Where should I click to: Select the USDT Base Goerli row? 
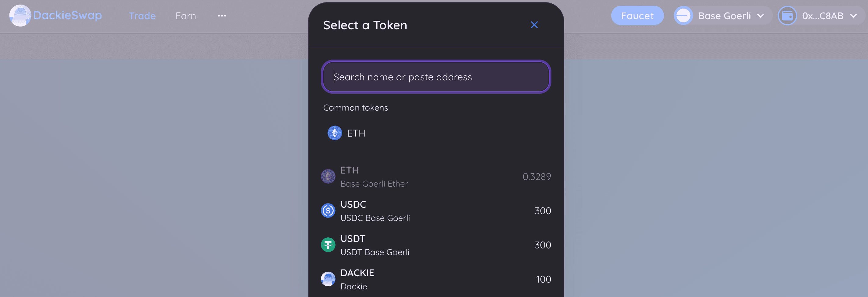point(436,245)
